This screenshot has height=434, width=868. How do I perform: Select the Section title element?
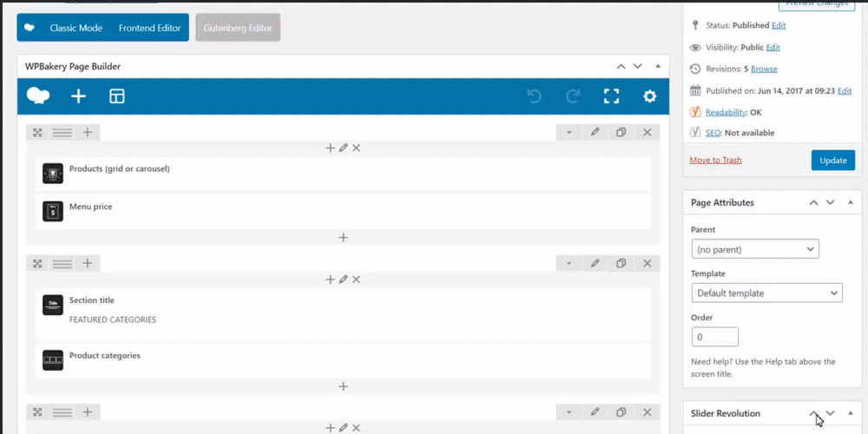343,314
